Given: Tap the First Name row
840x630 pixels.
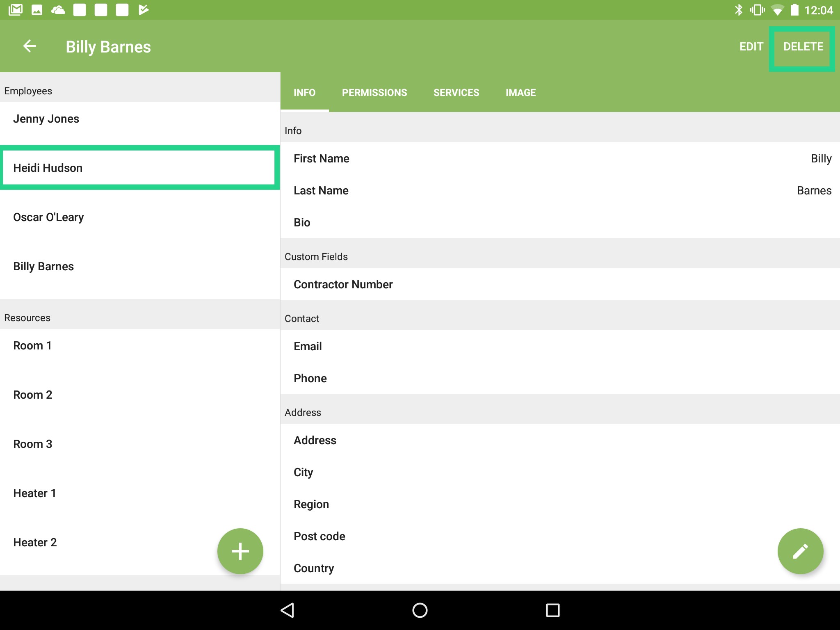Looking at the screenshot, I should click(560, 158).
